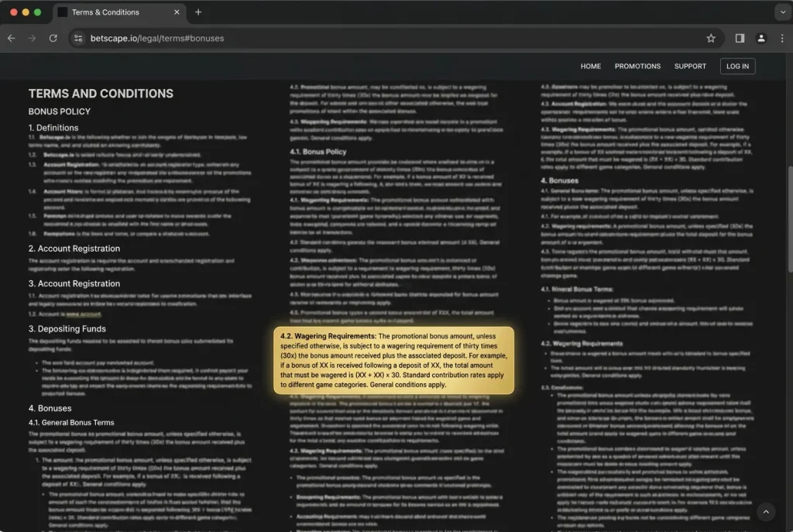Reload the Terms & Conditions page
This screenshot has height=532, width=793.
pos(53,39)
